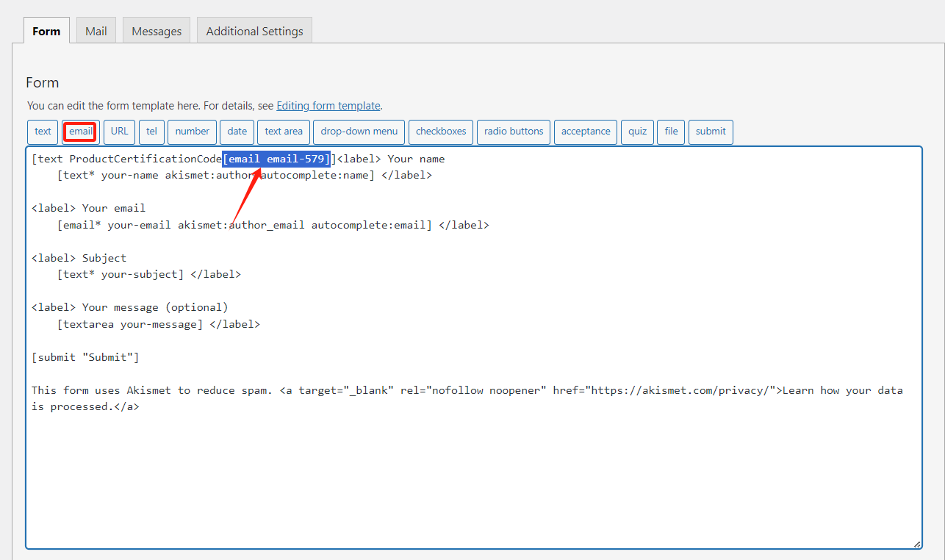Click the acceptance tag button
Screen dimensions: 945x560
click(586, 132)
